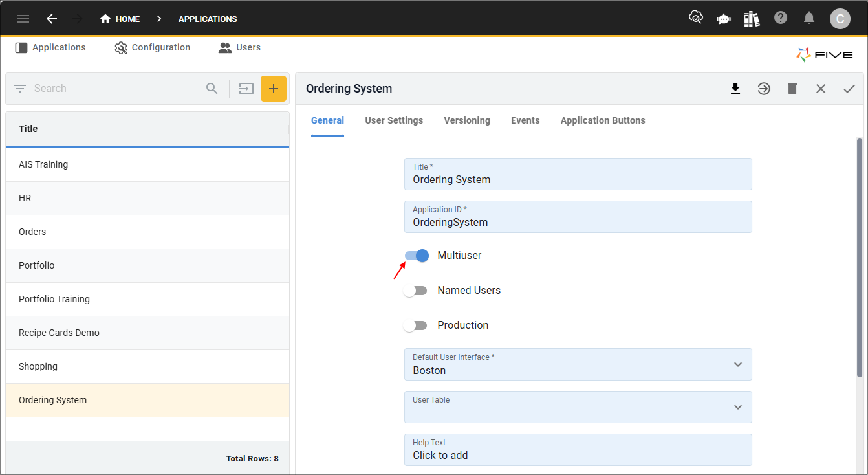Image resolution: width=868 pixels, height=475 pixels.
Task: Toggle the Production switch
Action: pyautogui.click(x=415, y=326)
